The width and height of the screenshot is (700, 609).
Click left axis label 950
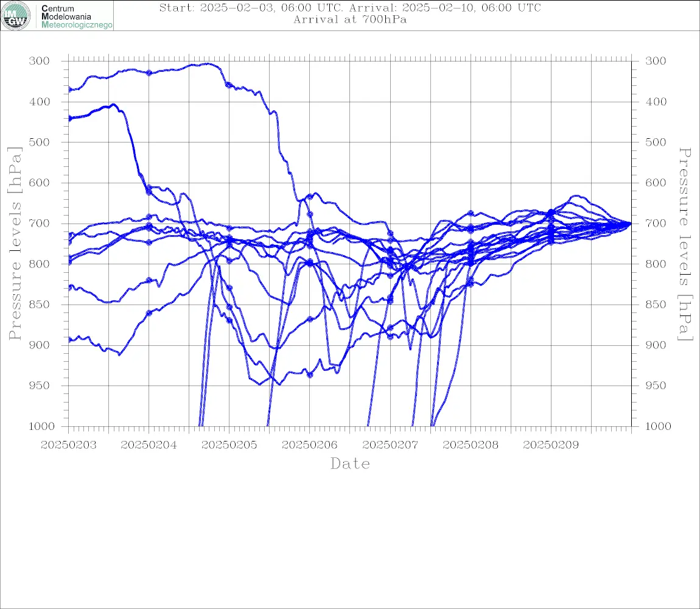(x=40, y=385)
